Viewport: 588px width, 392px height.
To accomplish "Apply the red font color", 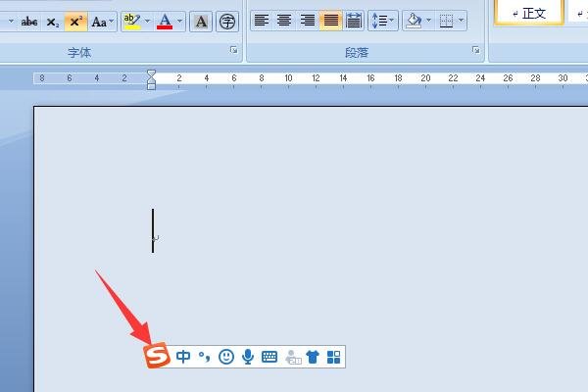I will coord(164,21).
